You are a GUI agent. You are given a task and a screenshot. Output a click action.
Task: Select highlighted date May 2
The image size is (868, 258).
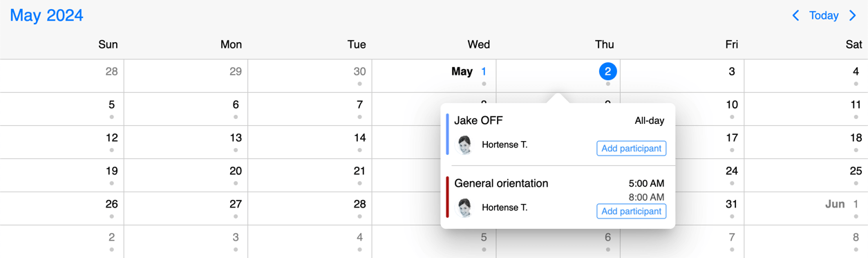pyautogui.click(x=607, y=71)
